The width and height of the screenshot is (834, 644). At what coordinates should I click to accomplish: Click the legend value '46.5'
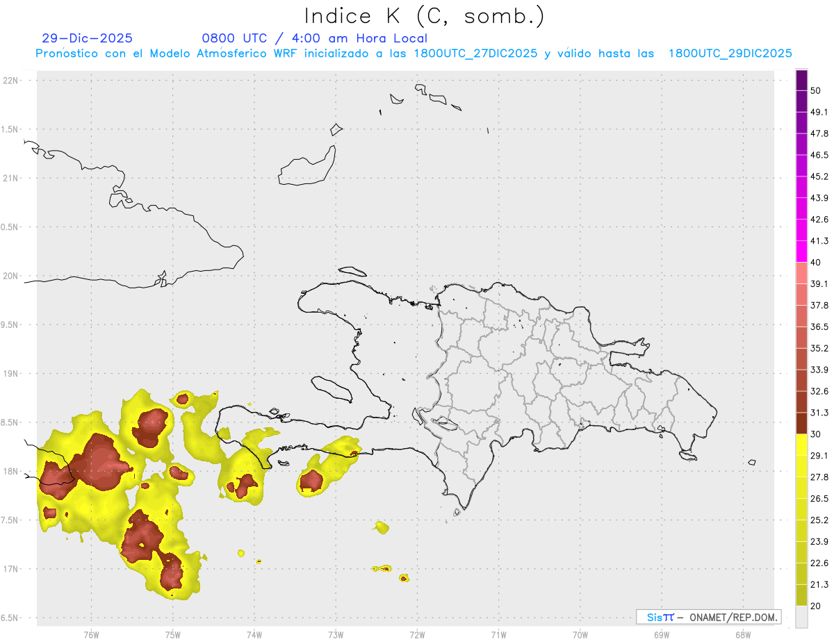(819, 155)
